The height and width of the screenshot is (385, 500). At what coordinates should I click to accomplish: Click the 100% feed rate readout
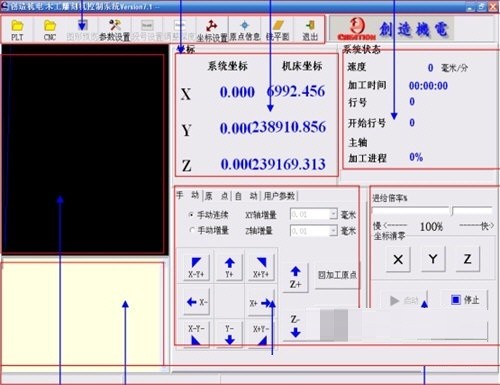[x=431, y=227]
